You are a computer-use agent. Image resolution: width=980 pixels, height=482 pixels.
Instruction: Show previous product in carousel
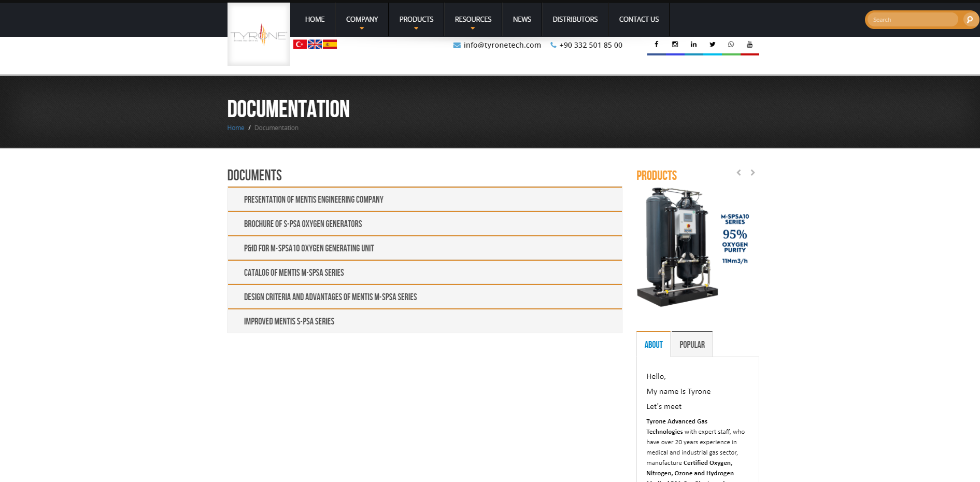tap(739, 173)
